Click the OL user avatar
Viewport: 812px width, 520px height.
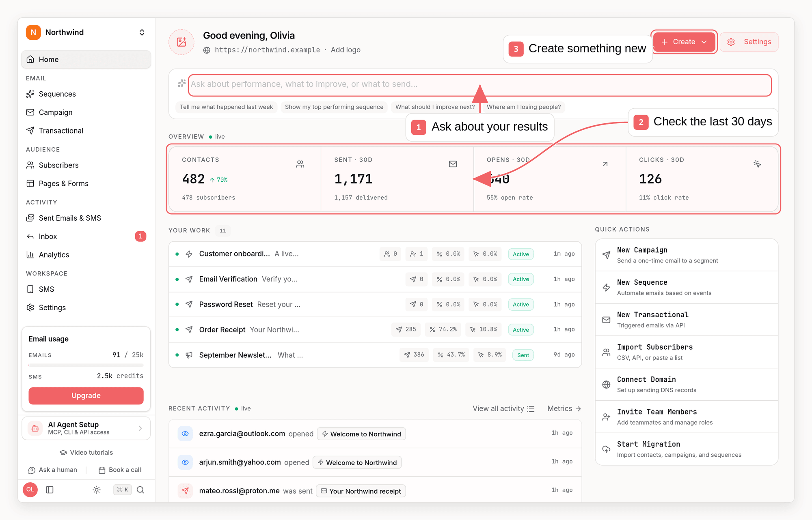point(30,490)
